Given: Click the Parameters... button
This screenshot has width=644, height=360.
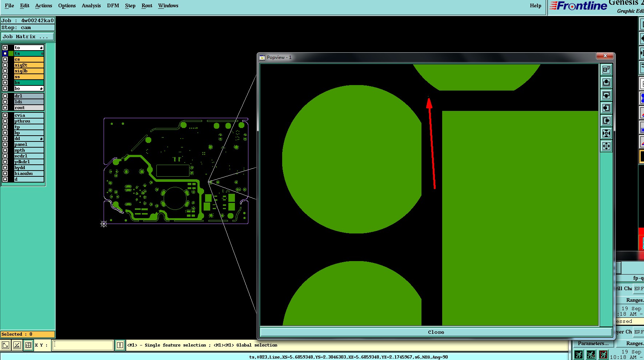Looking at the screenshot, I should pyautogui.click(x=593, y=343).
